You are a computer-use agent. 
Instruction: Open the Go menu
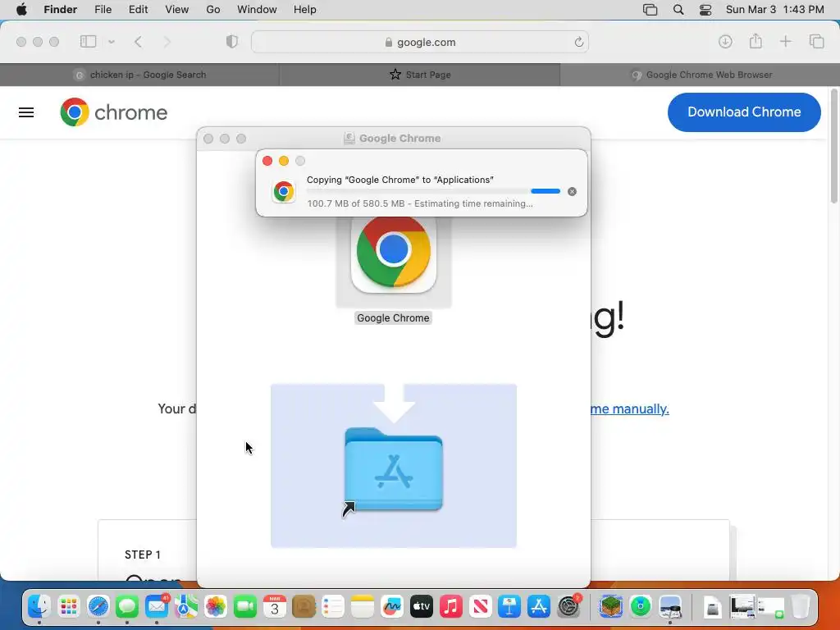tap(213, 10)
